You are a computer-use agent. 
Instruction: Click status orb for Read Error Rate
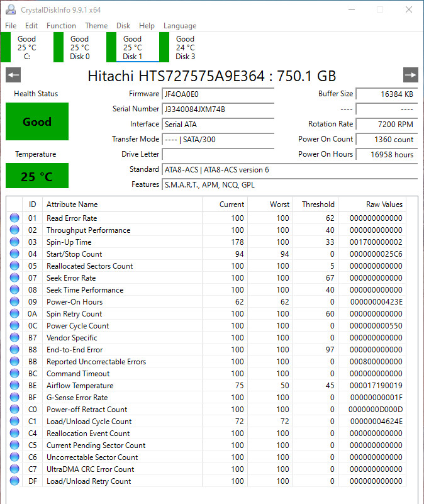(14, 218)
